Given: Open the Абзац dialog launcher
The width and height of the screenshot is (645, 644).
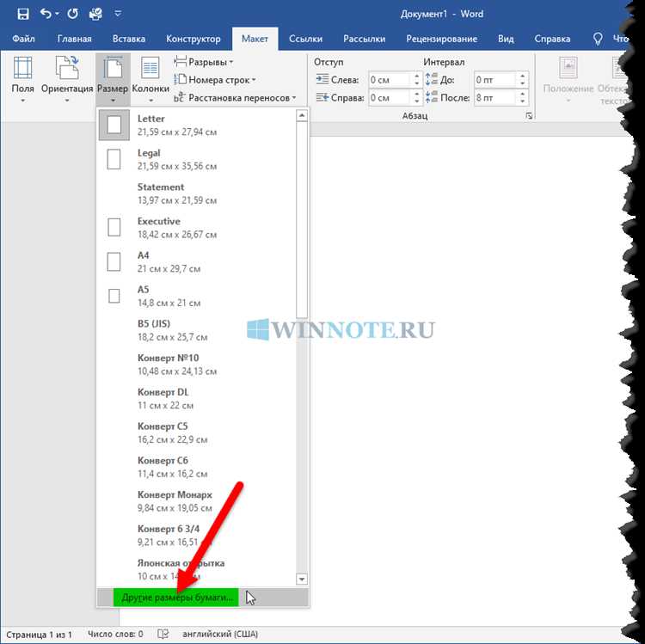Looking at the screenshot, I should (x=529, y=116).
